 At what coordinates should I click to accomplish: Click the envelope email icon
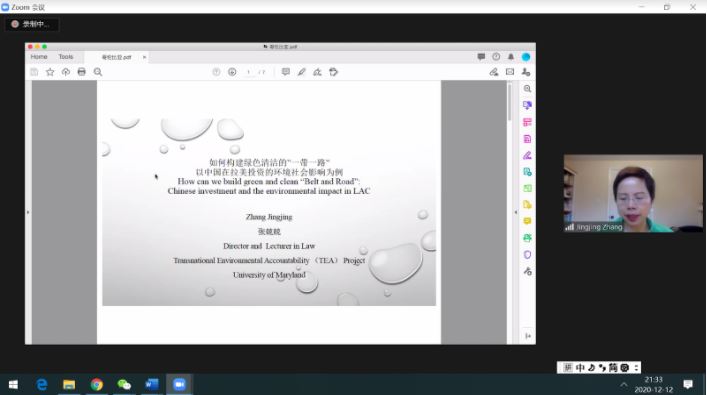510,72
